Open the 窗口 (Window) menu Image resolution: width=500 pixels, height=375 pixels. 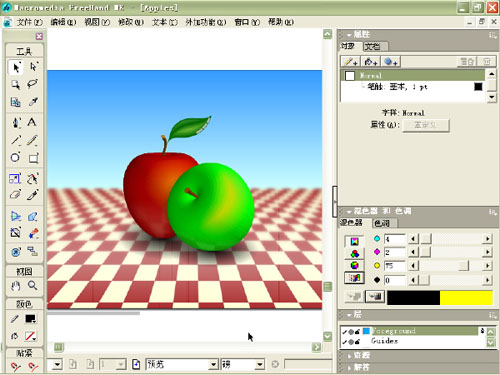tap(247, 22)
